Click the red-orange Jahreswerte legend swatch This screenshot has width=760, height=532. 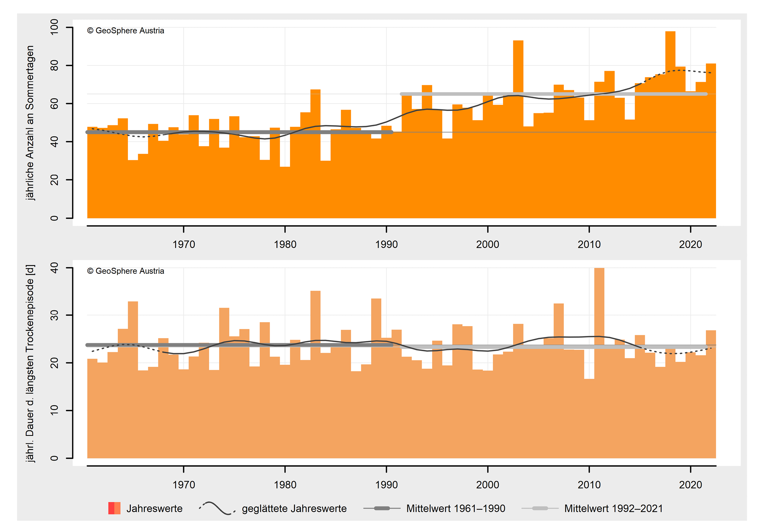point(114,508)
